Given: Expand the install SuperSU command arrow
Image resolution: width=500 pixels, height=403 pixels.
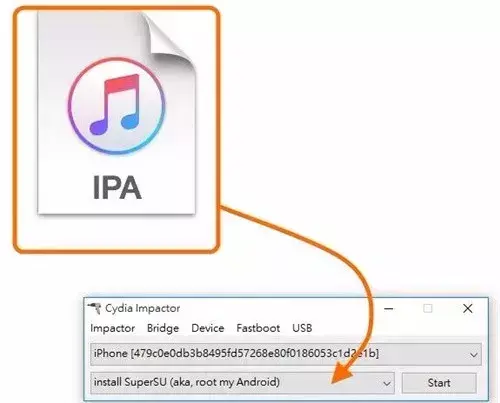Looking at the screenshot, I should click(x=387, y=383).
